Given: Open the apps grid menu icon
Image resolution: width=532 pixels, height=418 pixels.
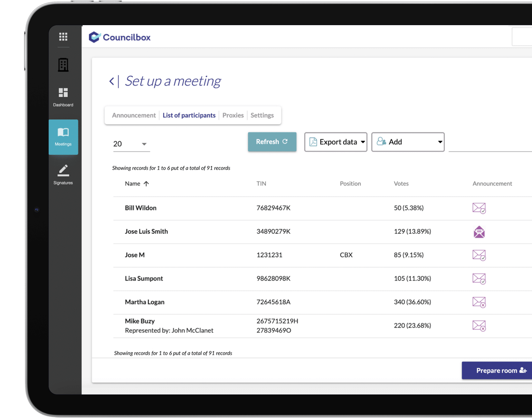Looking at the screenshot, I should [63, 37].
